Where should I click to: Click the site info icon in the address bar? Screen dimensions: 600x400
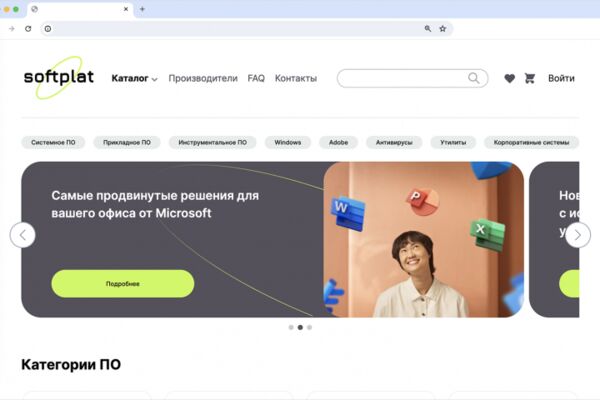click(48, 29)
